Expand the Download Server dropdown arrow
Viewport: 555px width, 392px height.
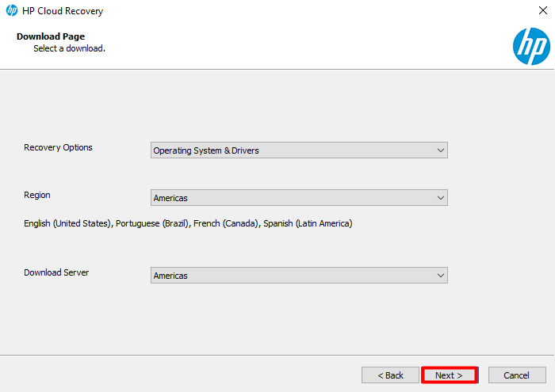pos(440,276)
